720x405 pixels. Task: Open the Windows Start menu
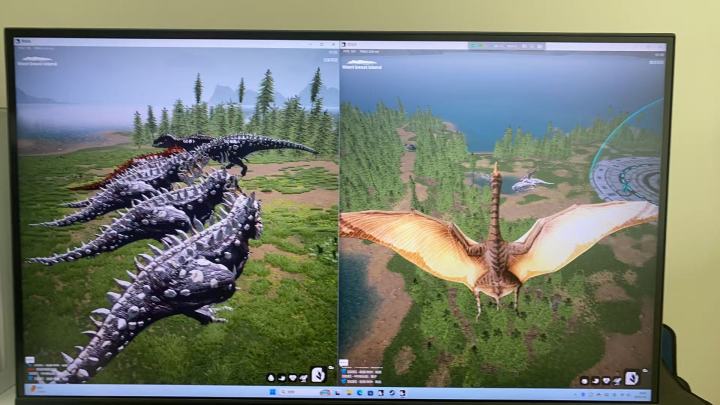coord(272,392)
